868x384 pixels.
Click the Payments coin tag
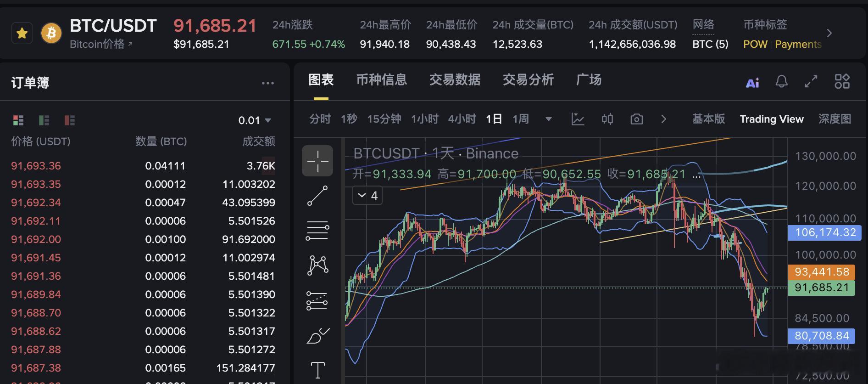click(798, 44)
